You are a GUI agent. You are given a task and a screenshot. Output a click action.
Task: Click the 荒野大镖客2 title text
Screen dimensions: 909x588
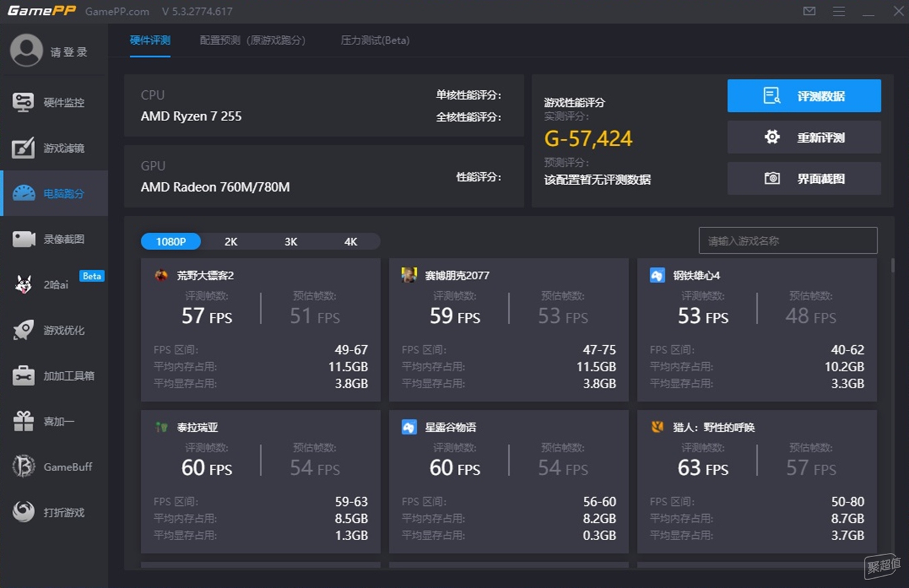(205, 275)
